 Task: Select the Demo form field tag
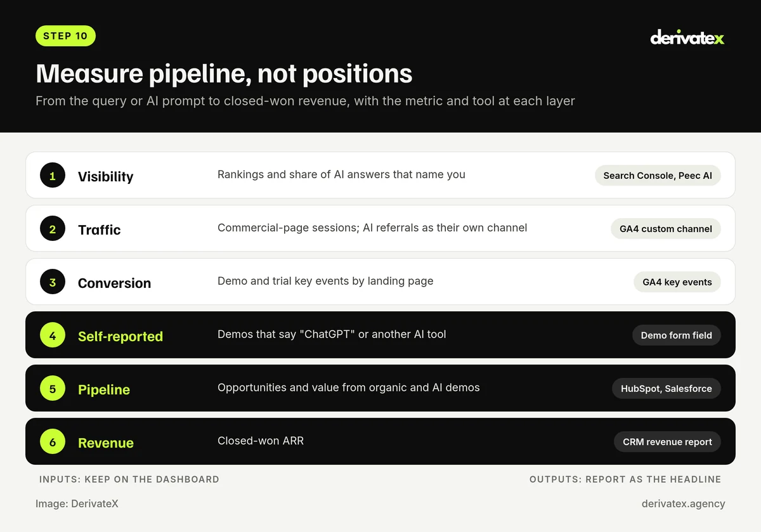pos(677,335)
